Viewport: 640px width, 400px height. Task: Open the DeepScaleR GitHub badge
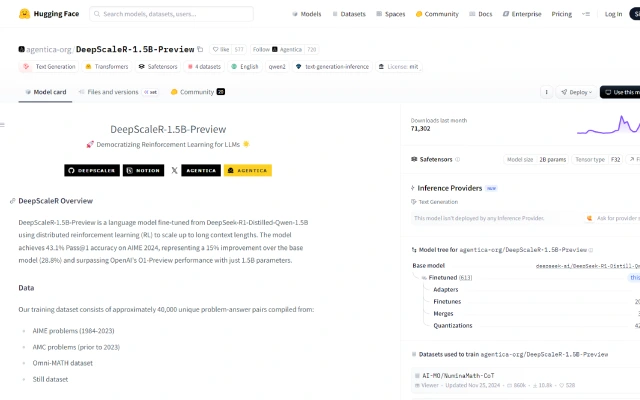[x=92, y=171]
